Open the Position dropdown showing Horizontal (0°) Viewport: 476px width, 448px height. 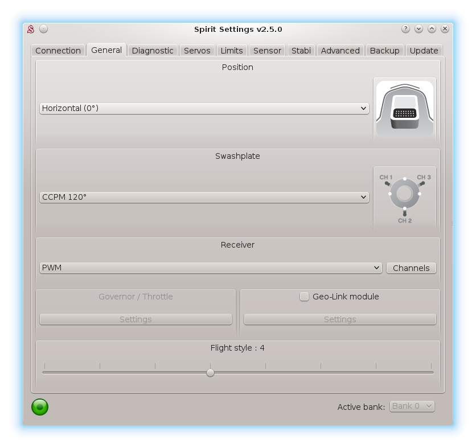point(204,108)
